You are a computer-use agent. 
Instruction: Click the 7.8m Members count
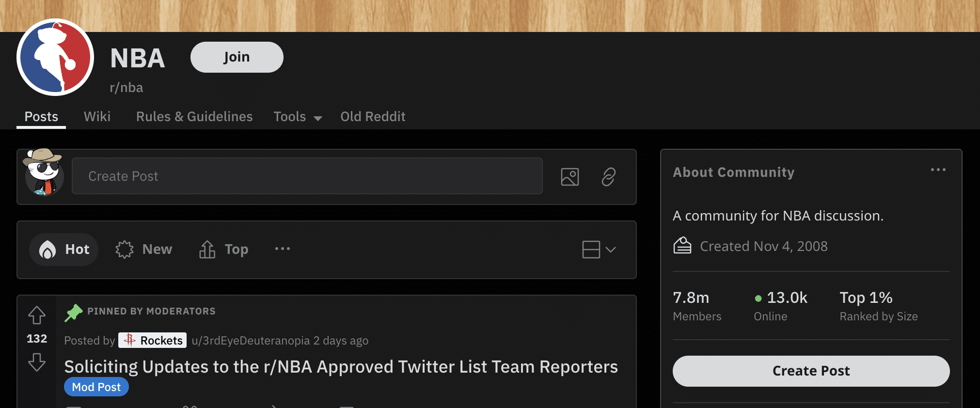(x=697, y=306)
